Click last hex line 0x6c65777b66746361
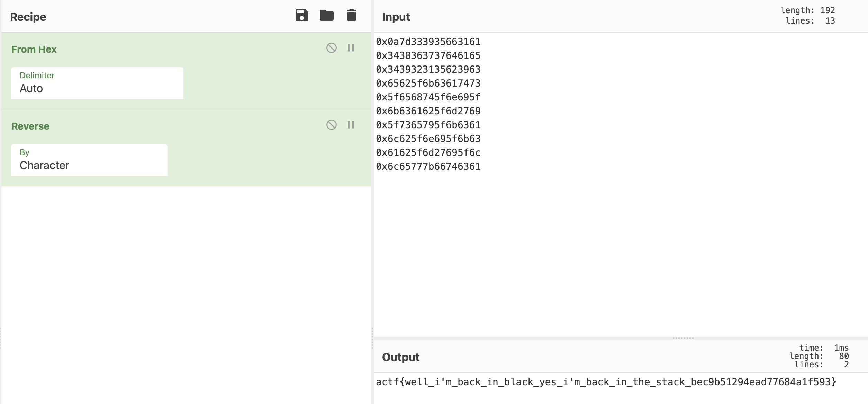868x404 pixels. tap(428, 166)
